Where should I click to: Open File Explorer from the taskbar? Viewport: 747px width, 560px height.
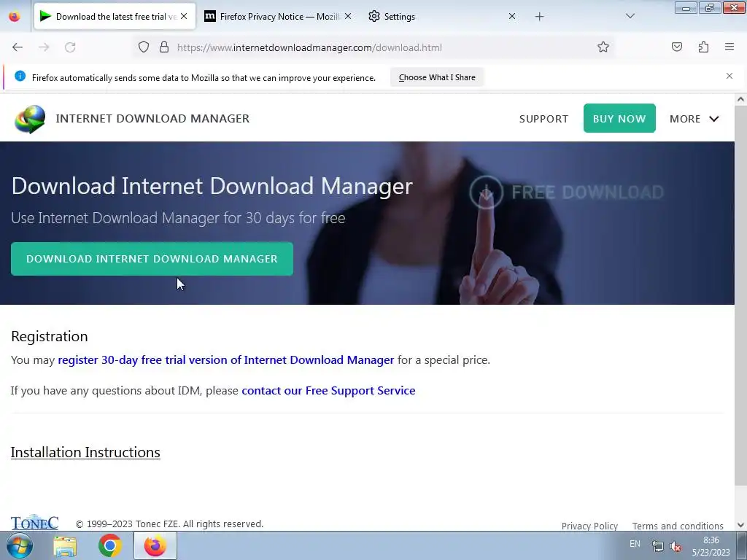[65, 546]
